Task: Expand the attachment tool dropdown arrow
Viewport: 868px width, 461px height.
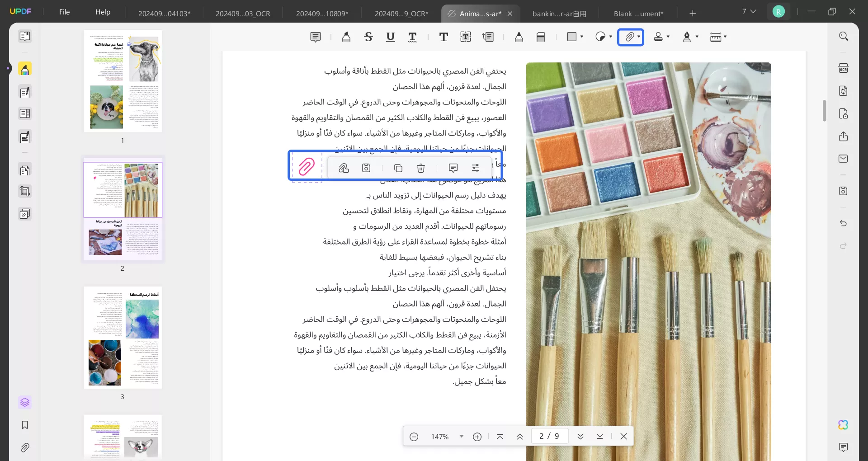Action: (639, 37)
